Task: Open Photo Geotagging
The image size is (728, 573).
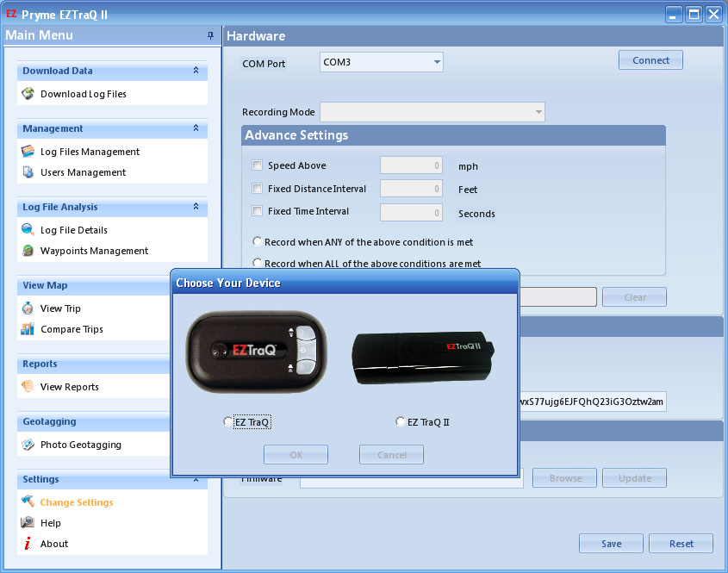Action: pos(81,445)
